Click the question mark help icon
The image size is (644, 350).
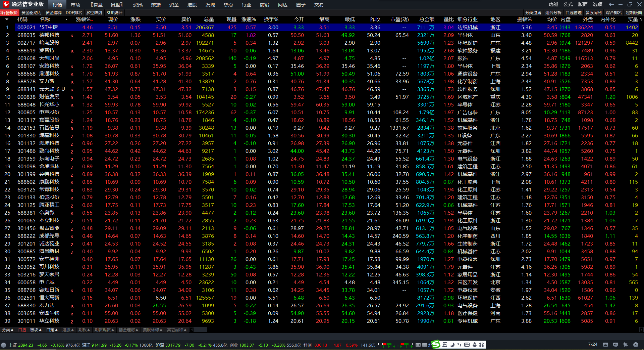pos(641,19)
